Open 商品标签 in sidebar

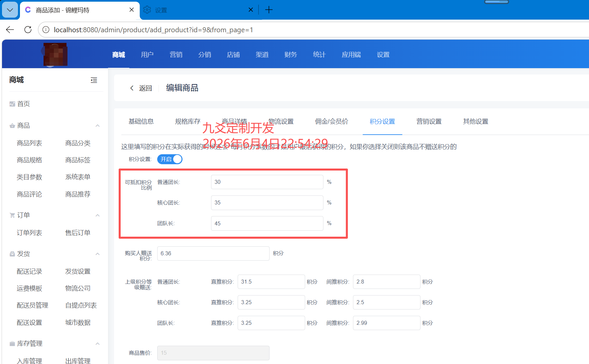(x=78, y=160)
